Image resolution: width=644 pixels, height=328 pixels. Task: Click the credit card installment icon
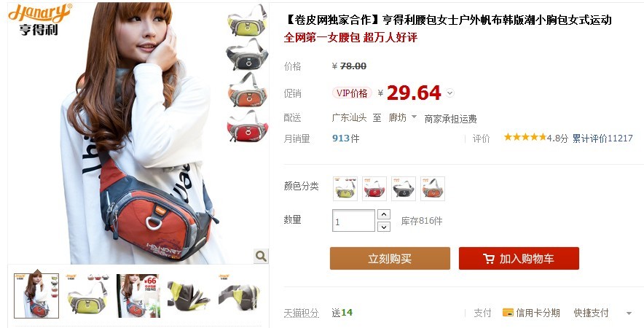tap(508, 313)
